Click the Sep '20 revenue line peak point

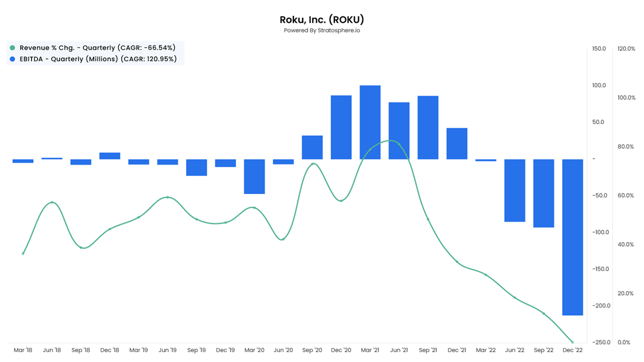point(313,164)
